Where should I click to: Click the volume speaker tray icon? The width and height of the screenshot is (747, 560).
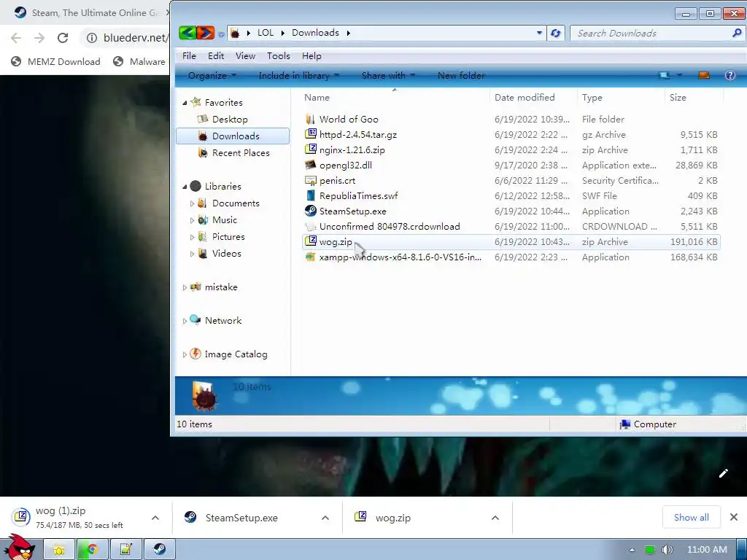click(x=667, y=550)
